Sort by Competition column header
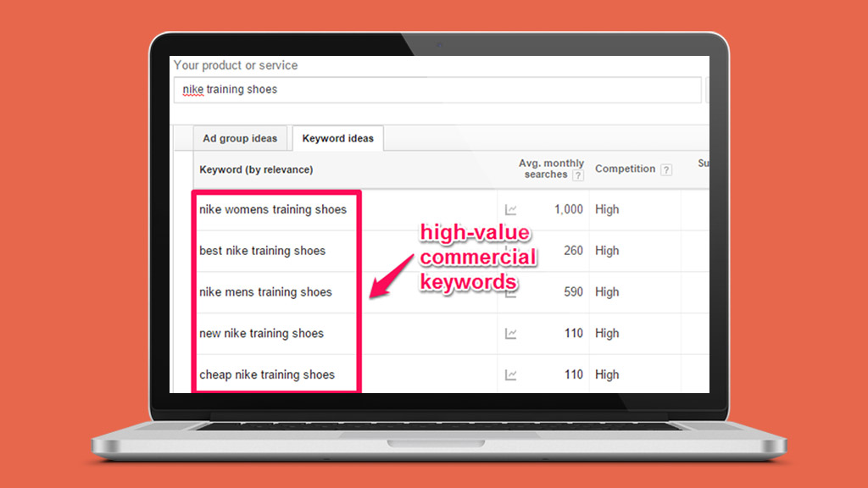This screenshot has width=868, height=488. point(625,169)
